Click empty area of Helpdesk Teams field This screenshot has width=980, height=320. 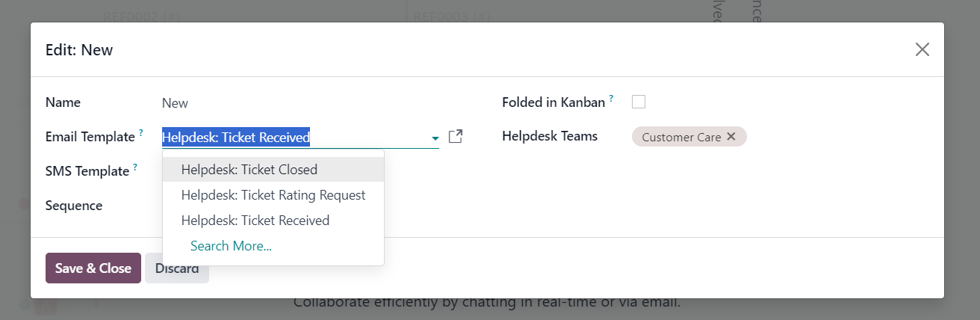(x=837, y=137)
